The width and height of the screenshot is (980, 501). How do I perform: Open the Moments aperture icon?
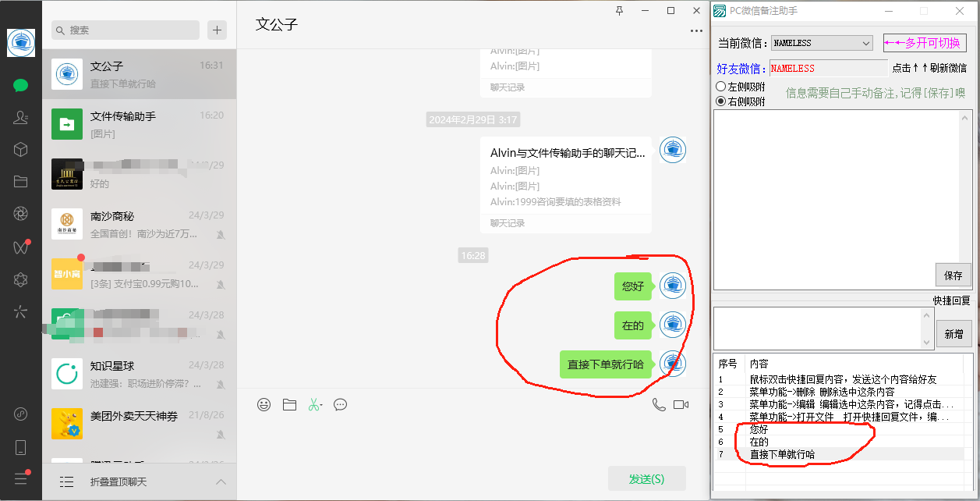click(21, 214)
